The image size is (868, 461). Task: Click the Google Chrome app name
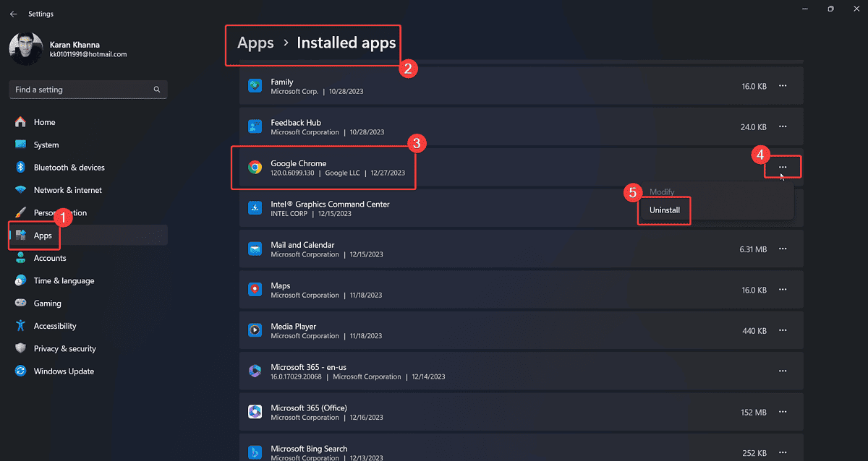tap(299, 163)
